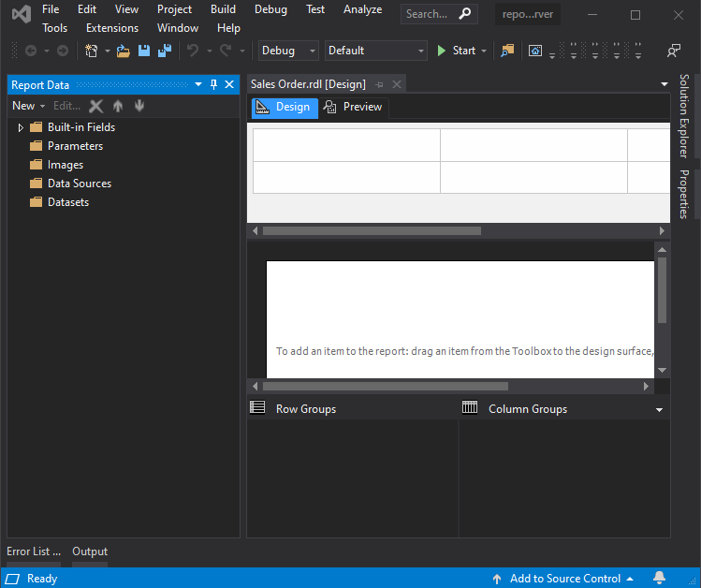Click the design surface vertical scrollbar thumb
Screen dimensions: 701x588
(663, 290)
